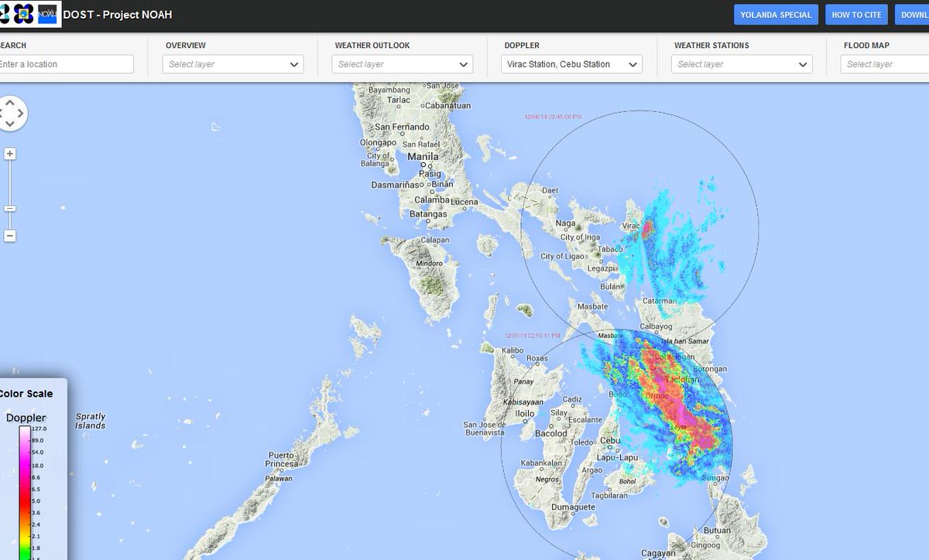The width and height of the screenshot is (929, 560).
Task: Open the Overview layer dropdown
Action: click(x=232, y=64)
